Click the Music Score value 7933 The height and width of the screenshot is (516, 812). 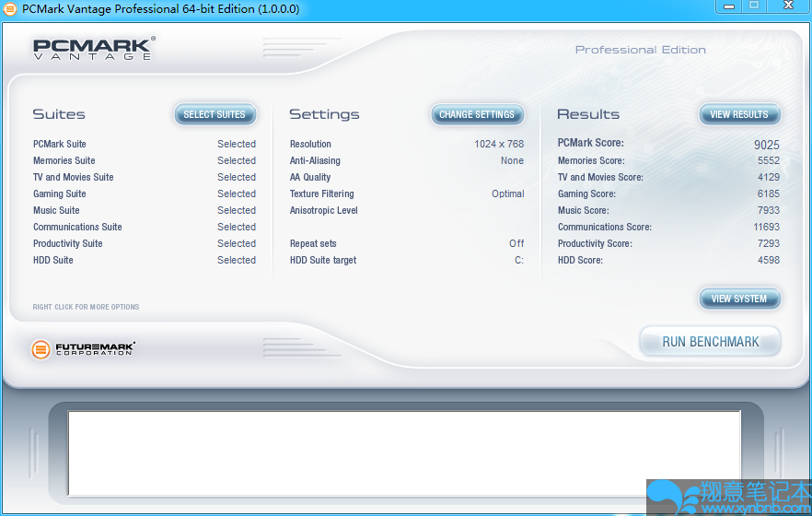769,210
